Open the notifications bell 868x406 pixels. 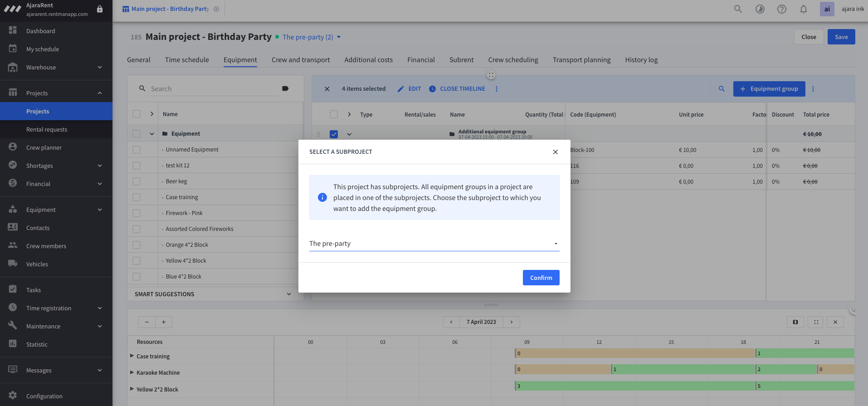tap(804, 9)
